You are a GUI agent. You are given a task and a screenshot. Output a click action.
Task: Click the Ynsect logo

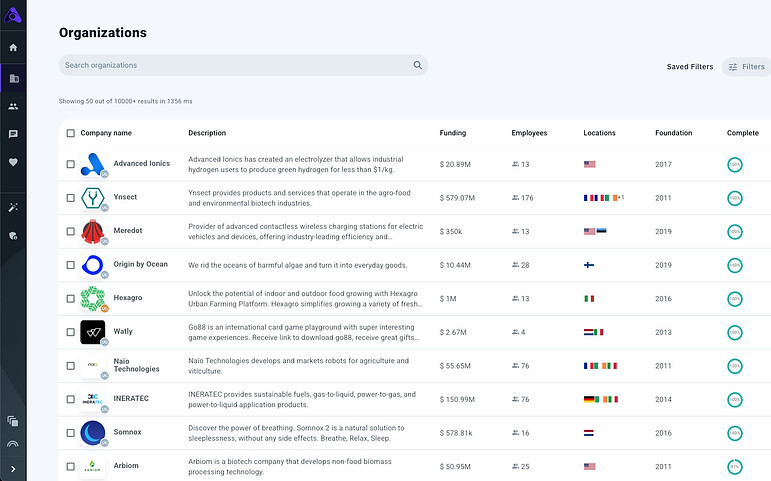[93, 198]
